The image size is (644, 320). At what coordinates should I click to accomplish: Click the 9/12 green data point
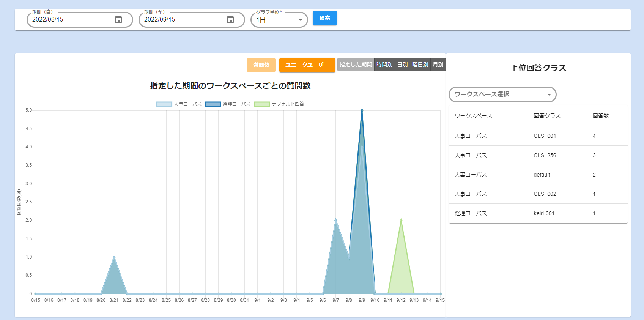(x=401, y=221)
